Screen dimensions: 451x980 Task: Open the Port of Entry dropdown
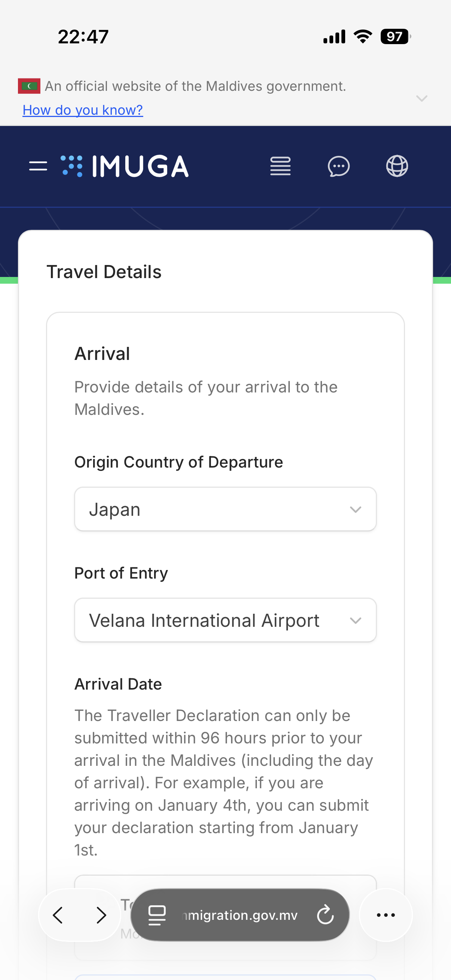coord(225,620)
